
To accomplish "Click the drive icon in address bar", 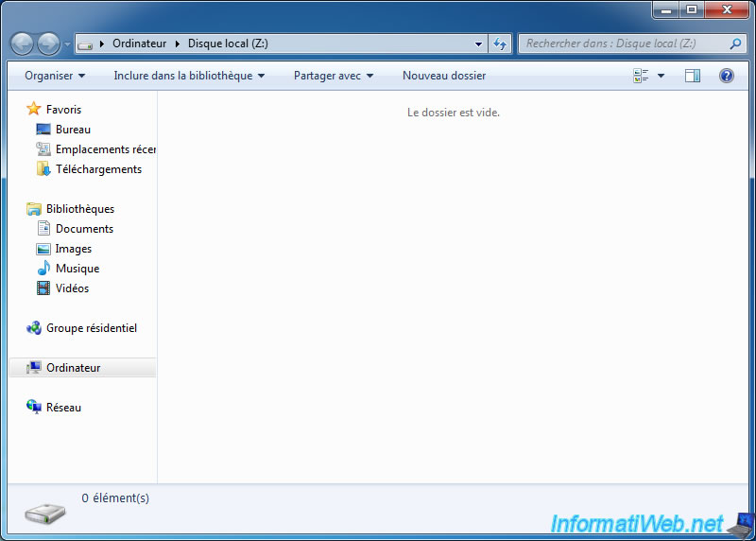I will click(x=85, y=44).
